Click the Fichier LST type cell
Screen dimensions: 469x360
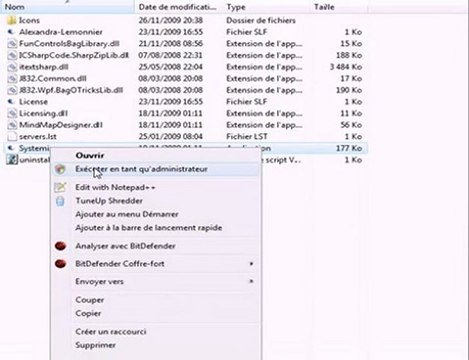(247, 137)
